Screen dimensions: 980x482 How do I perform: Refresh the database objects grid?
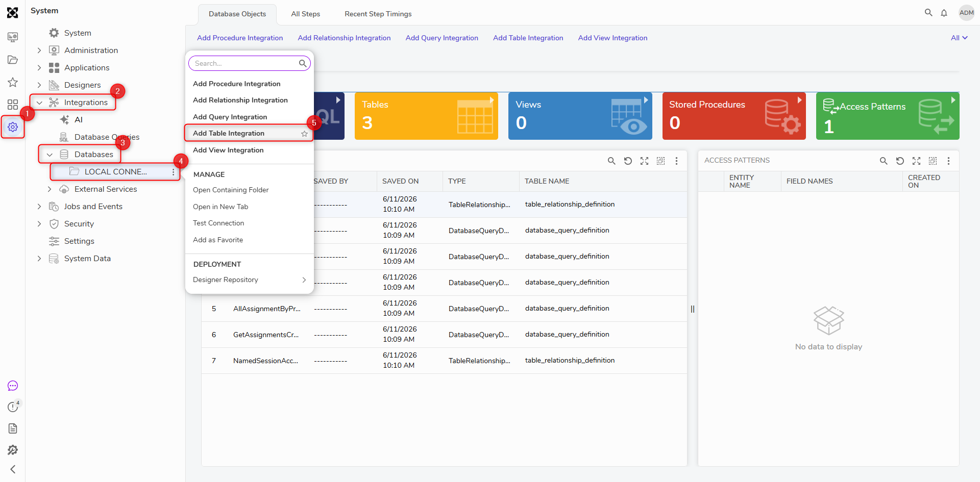[628, 161]
